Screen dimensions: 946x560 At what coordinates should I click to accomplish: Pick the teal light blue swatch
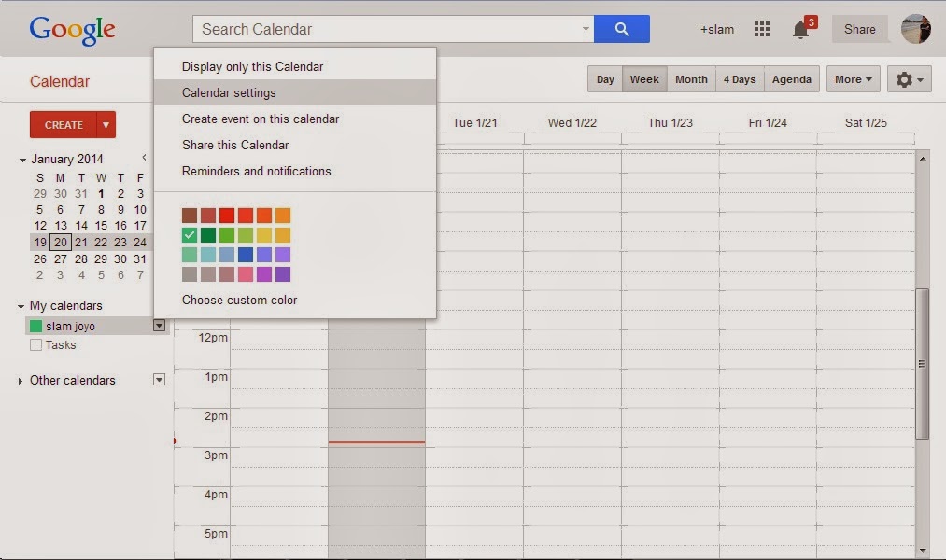point(208,255)
